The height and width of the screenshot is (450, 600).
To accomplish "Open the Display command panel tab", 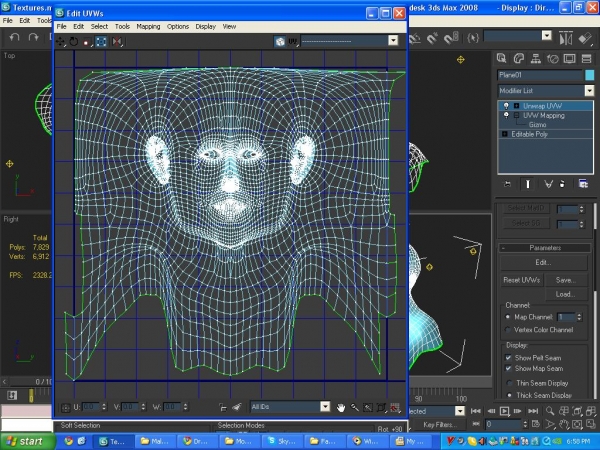I will 569,58.
